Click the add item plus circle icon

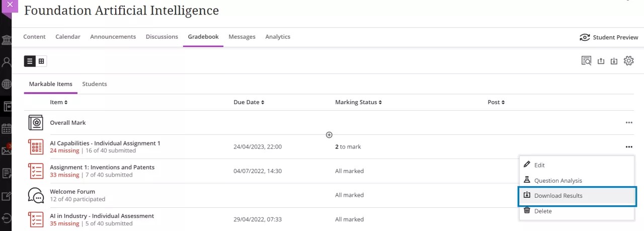(329, 135)
